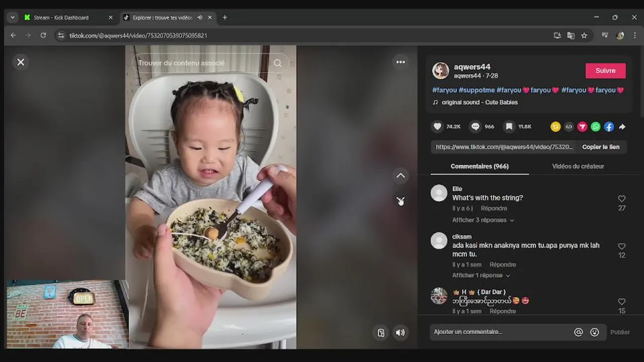This screenshot has width=644, height=362.
Task: Like the video with the heart icon
Action: pyautogui.click(x=438, y=127)
